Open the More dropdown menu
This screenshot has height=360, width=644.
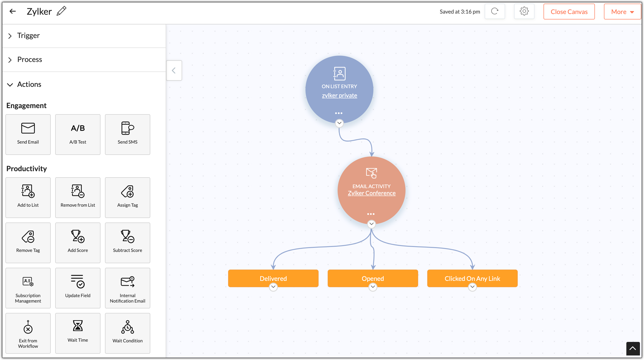tap(622, 12)
